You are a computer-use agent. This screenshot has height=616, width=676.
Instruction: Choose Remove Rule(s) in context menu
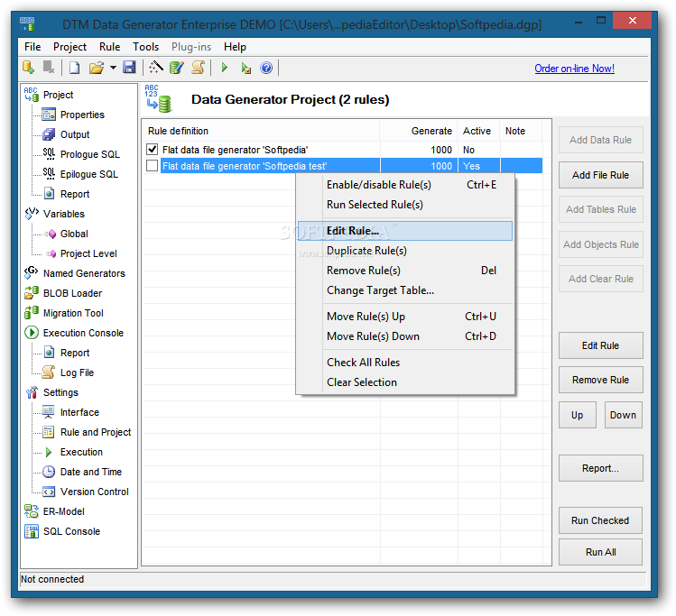[x=405, y=271]
